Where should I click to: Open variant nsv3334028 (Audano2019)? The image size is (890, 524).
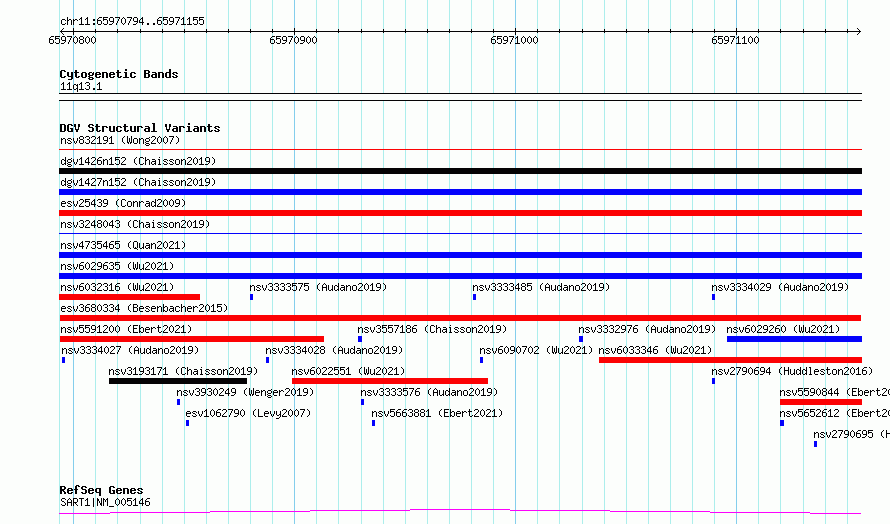(x=334, y=350)
